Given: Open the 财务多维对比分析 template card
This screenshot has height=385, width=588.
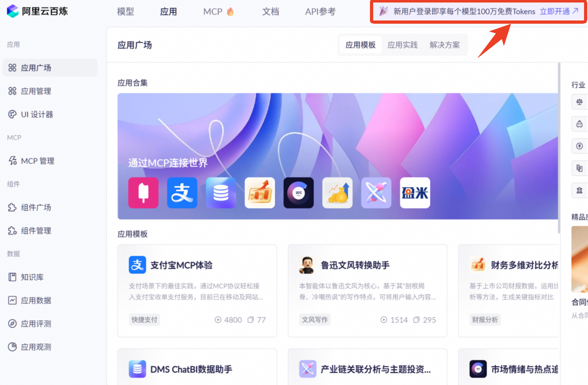Looking at the screenshot, I should pos(508,291).
